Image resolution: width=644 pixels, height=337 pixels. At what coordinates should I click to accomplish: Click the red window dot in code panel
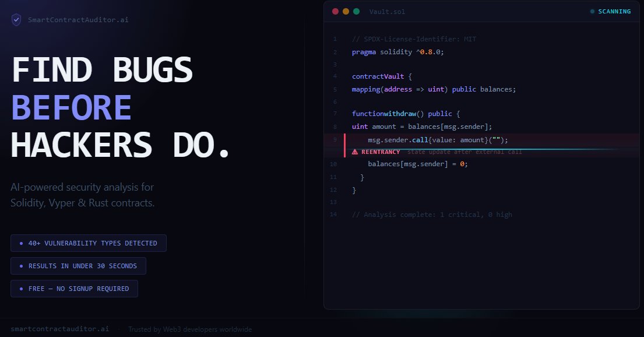[335, 12]
